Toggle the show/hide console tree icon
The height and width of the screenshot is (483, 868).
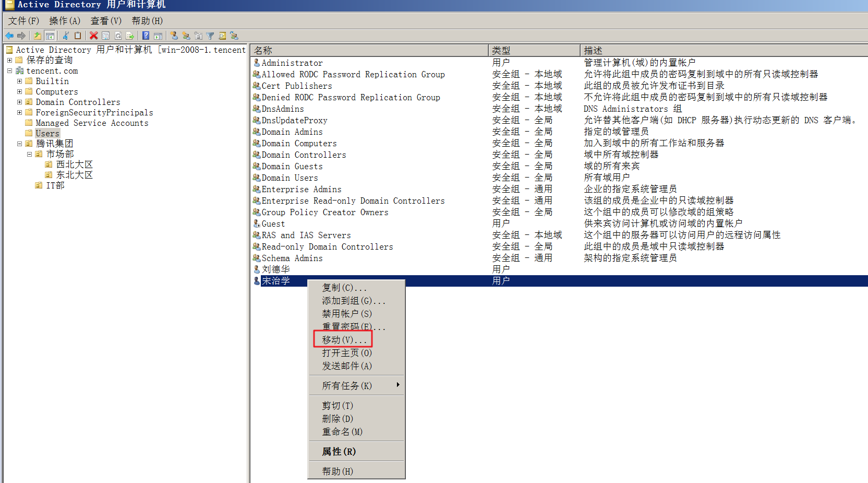pyautogui.click(x=50, y=36)
